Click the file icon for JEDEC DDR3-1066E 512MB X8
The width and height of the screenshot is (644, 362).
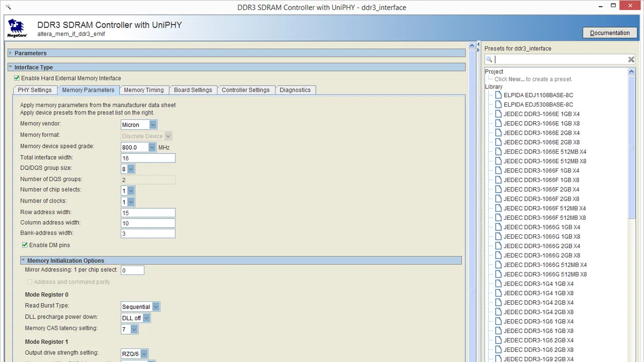tap(498, 161)
